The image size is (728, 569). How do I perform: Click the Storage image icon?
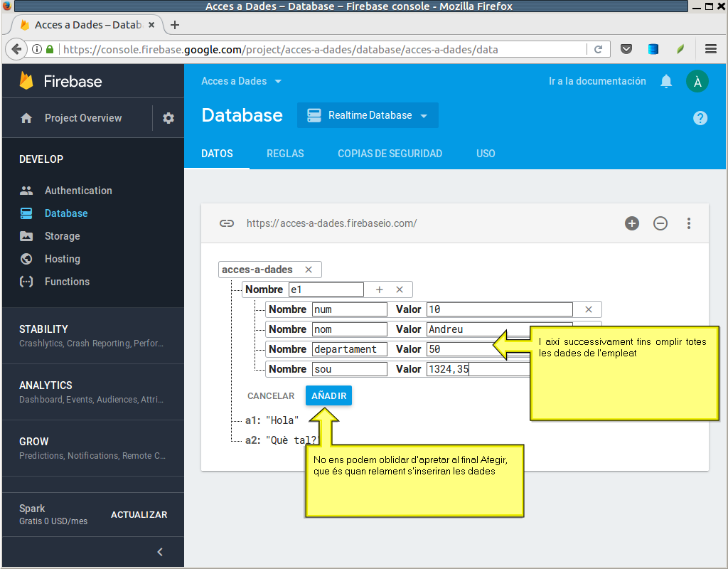click(x=26, y=236)
